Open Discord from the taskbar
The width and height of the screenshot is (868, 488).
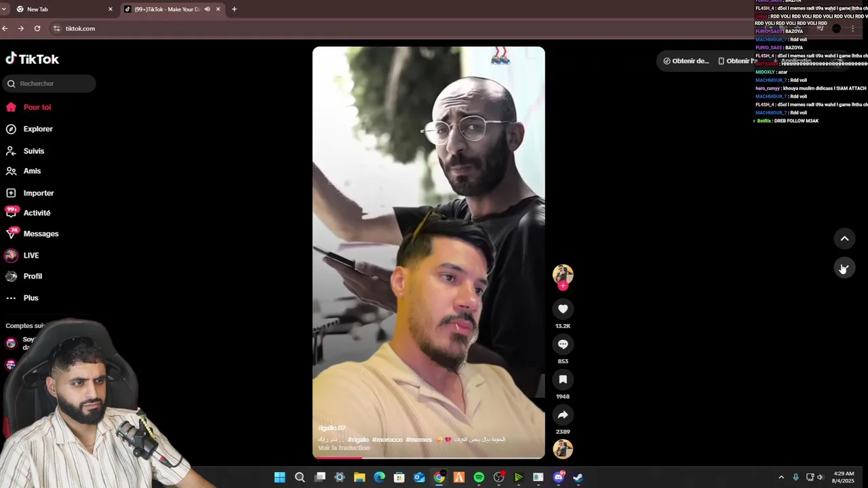[558, 477]
